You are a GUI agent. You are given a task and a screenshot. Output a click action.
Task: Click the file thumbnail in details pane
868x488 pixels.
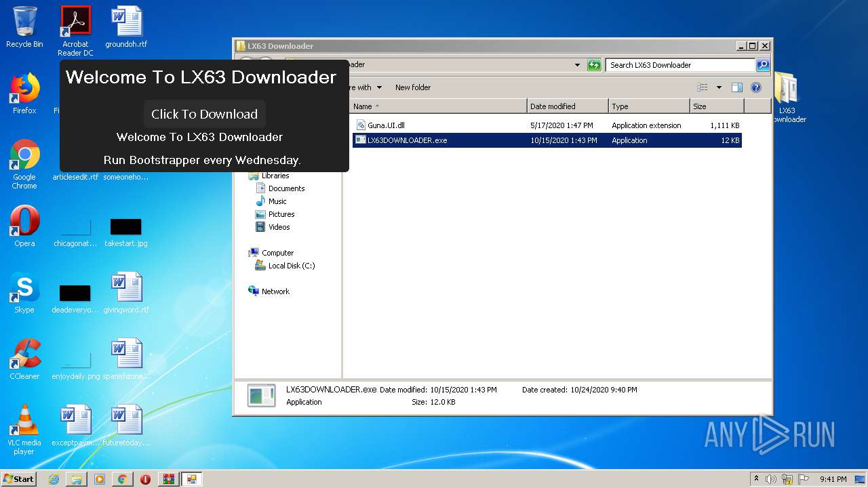point(261,396)
